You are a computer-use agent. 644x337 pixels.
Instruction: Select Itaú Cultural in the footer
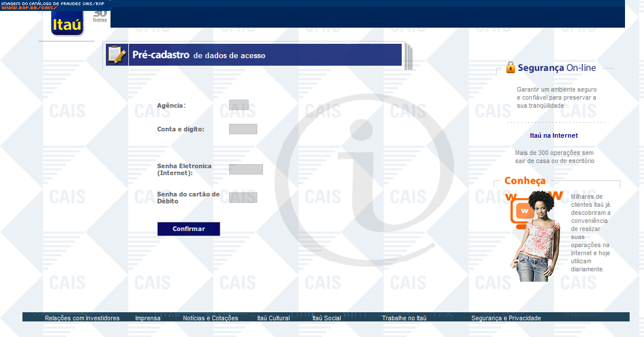point(273,318)
